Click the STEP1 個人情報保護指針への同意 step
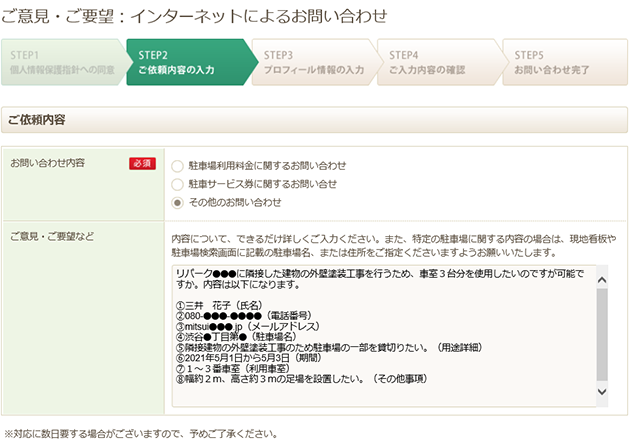 point(63,62)
